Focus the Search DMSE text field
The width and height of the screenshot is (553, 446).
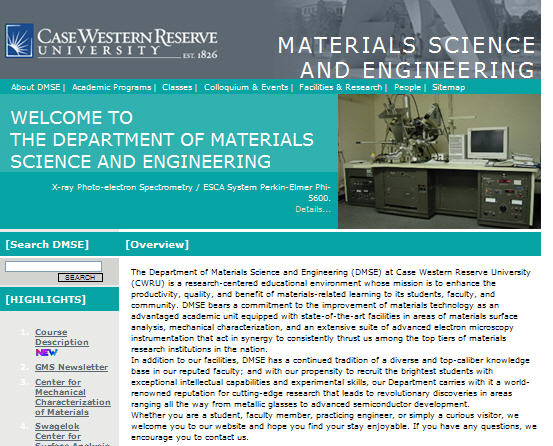[x=53, y=267]
